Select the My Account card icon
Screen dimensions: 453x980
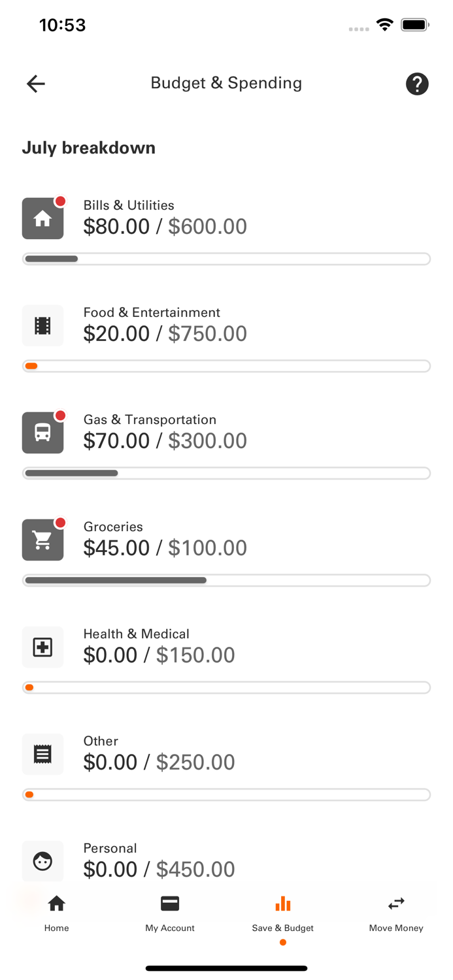pyautogui.click(x=169, y=904)
